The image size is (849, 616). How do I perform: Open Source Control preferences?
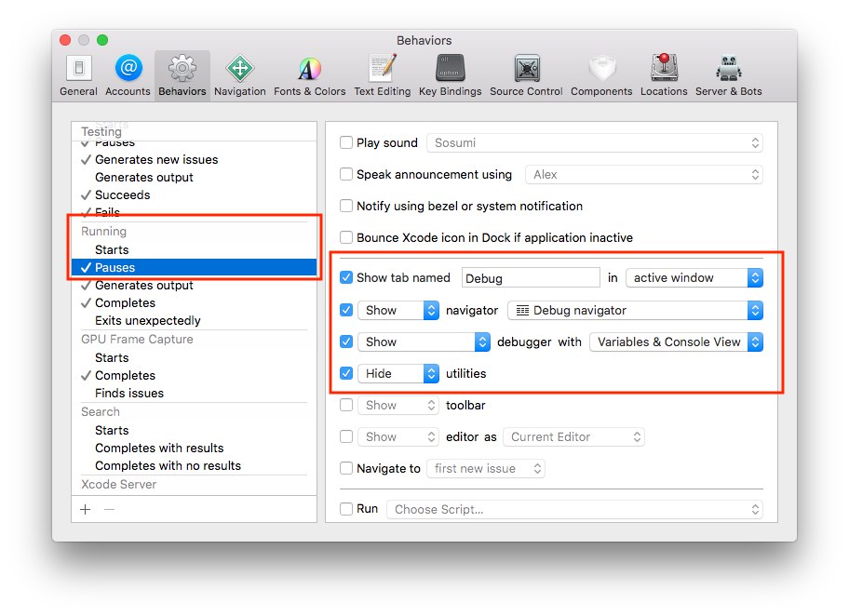pyautogui.click(x=526, y=75)
